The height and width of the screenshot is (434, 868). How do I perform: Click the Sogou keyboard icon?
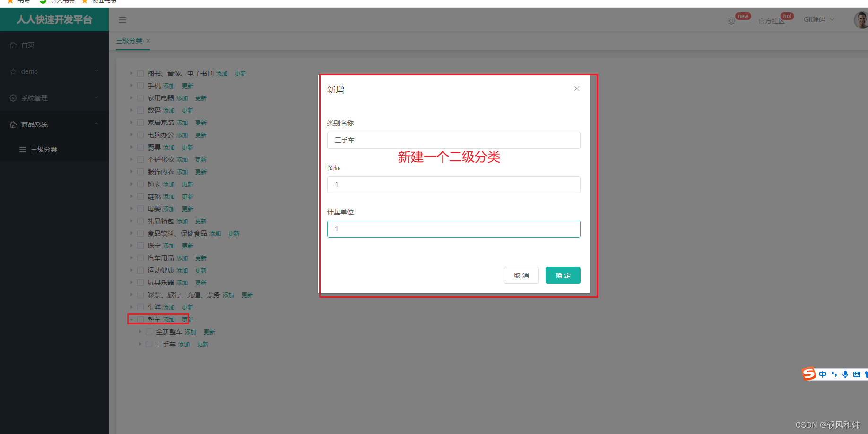click(x=857, y=374)
